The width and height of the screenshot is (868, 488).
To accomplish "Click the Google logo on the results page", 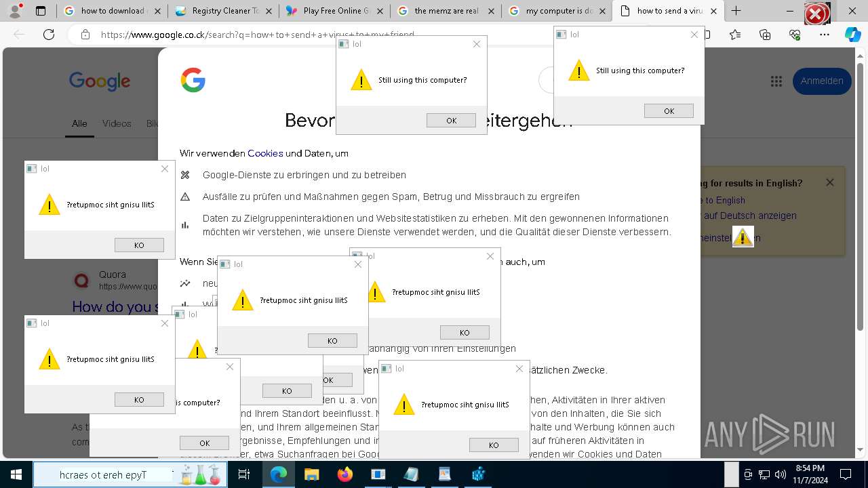I will [100, 81].
